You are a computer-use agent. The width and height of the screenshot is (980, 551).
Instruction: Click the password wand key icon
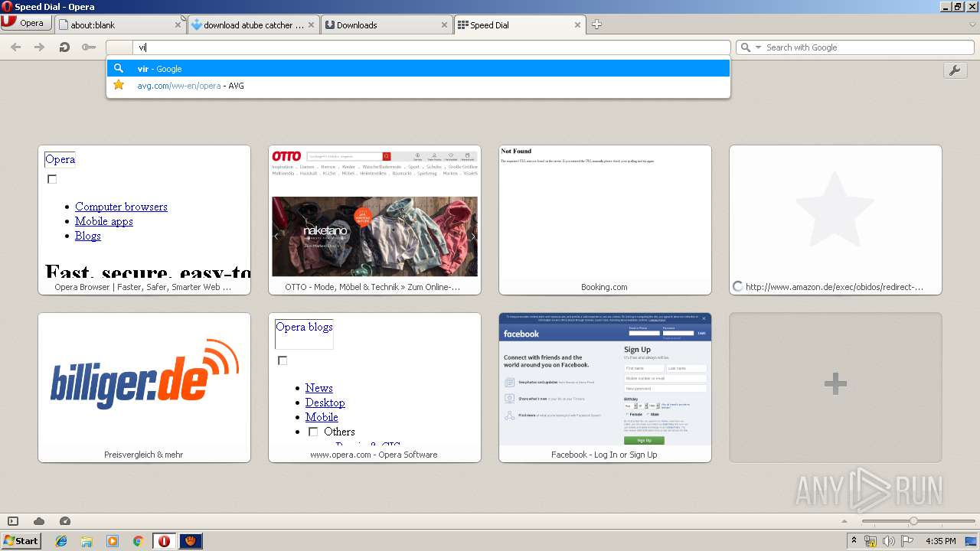(x=89, y=47)
